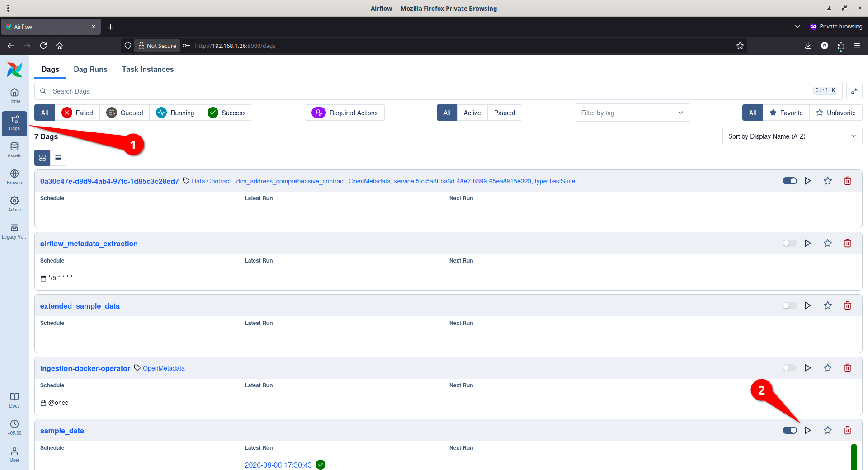Switch to the Dag Runs tab
This screenshot has width=868, height=470.
tap(90, 69)
